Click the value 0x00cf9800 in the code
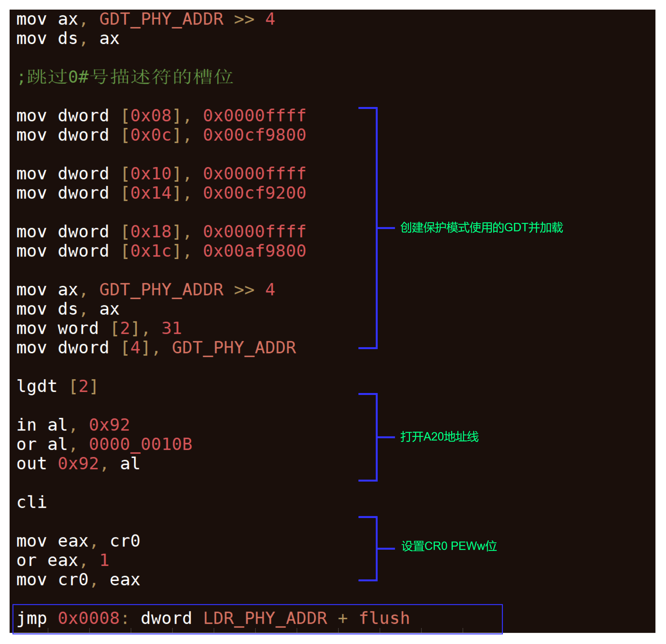 [x=255, y=135]
